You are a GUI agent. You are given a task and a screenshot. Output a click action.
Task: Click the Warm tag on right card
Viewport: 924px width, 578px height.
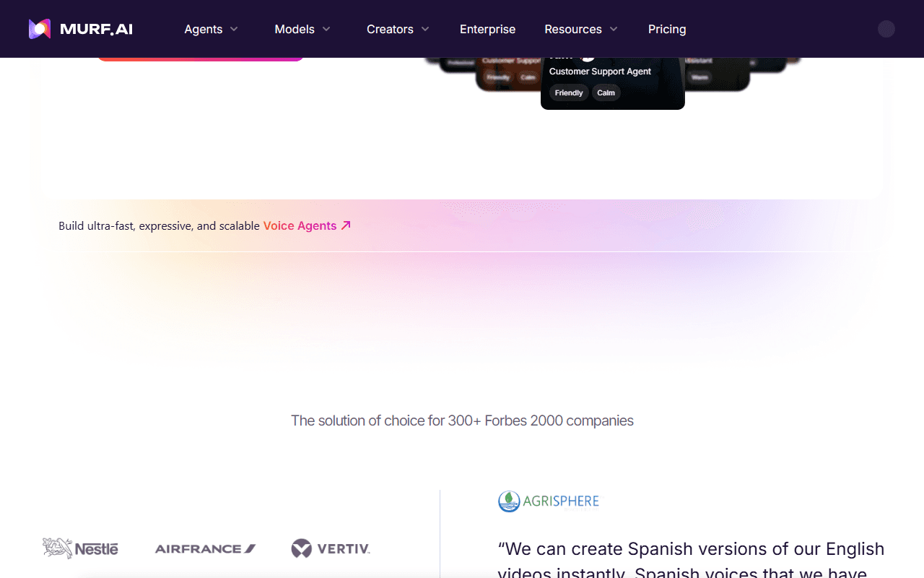tap(699, 77)
